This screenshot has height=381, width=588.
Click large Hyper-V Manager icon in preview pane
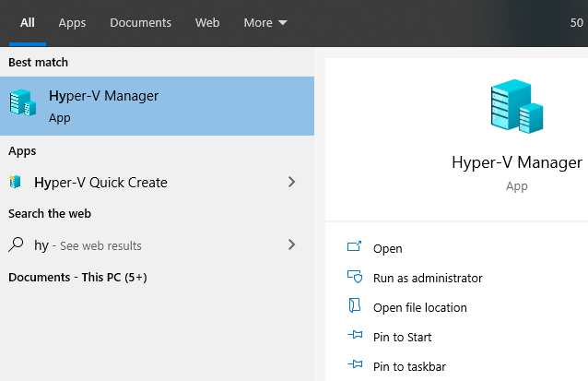click(517, 106)
